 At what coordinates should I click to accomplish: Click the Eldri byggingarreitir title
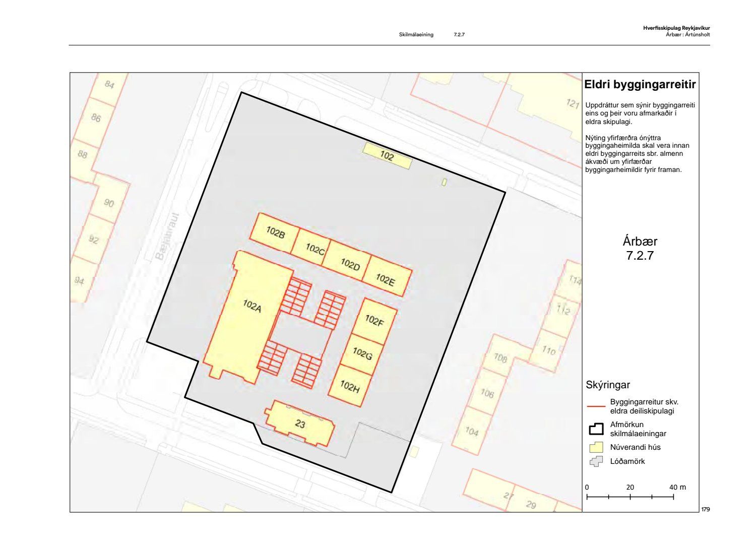[640, 85]
